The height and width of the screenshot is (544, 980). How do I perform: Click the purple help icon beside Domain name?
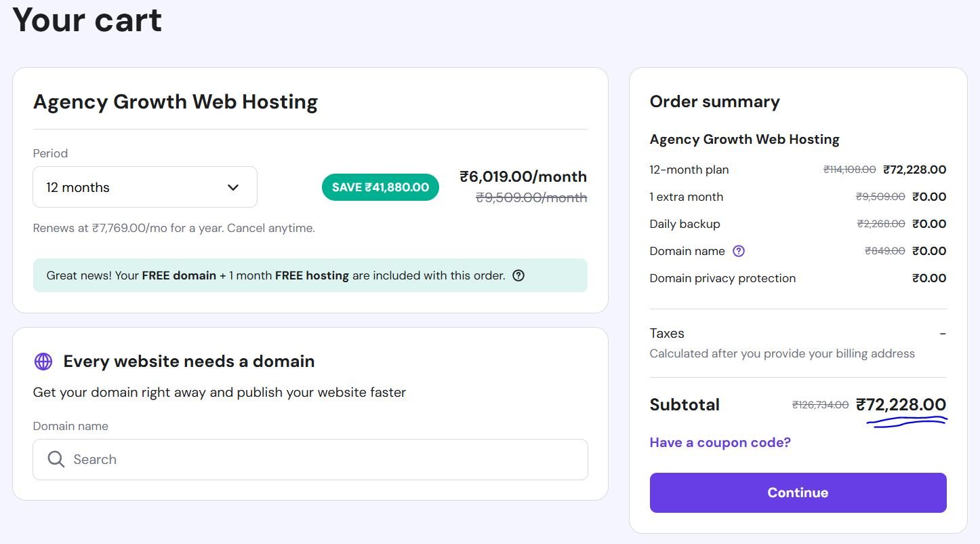coord(739,251)
